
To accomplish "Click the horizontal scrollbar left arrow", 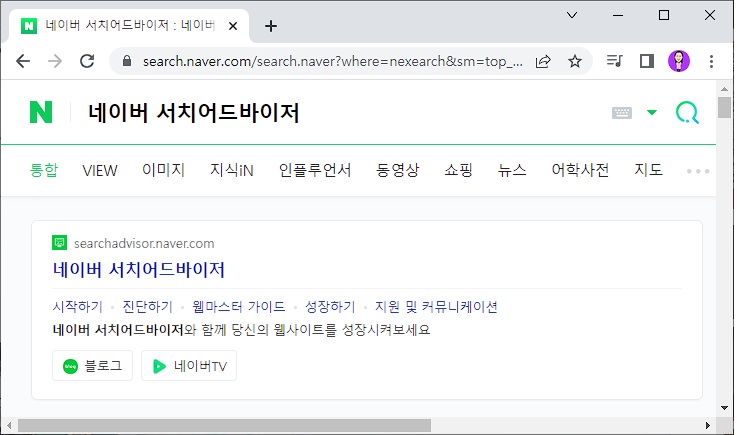I will pyautogui.click(x=8, y=426).
